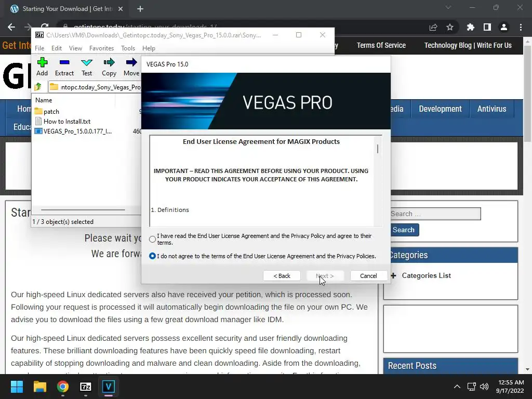The height and width of the screenshot is (399, 532).
Task: Open the Tools menu in 7-Zip
Action: click(x=128, y=48)
